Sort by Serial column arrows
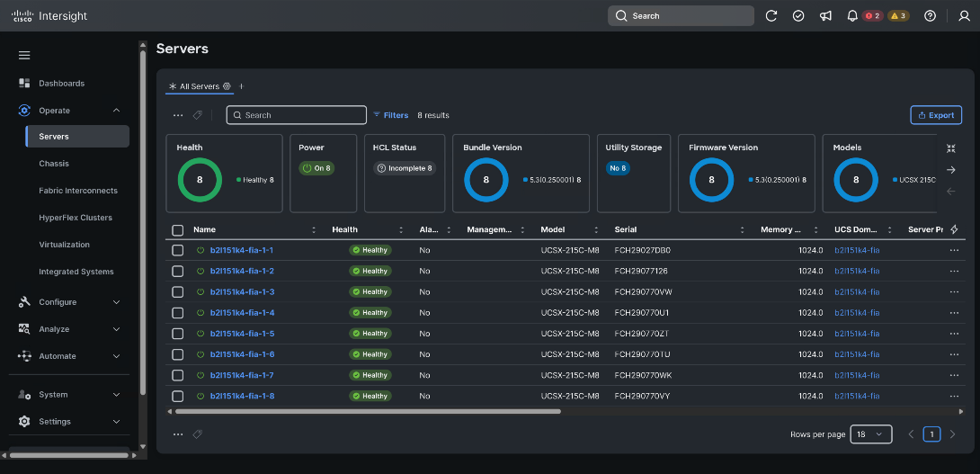Screen dimensions: 980x474 [743, 230]
